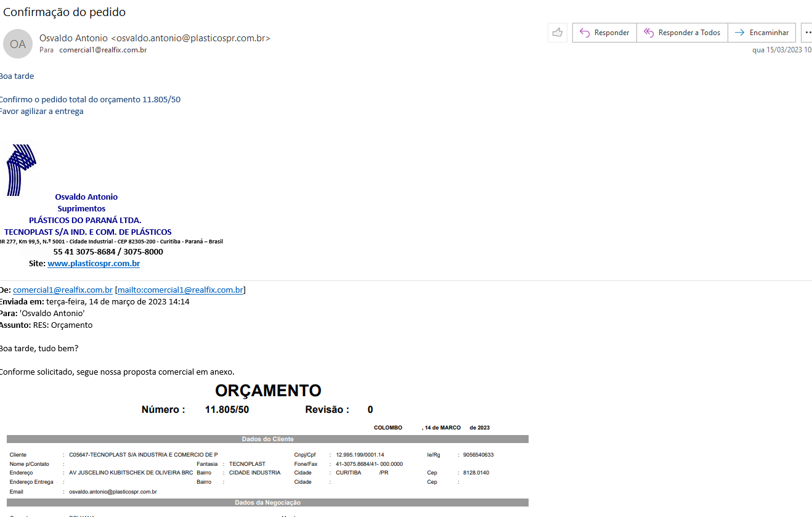The image size is (812, 517).
Task: Click the quotation number 11.805/50 beside Número
Action: click(227, 410)
